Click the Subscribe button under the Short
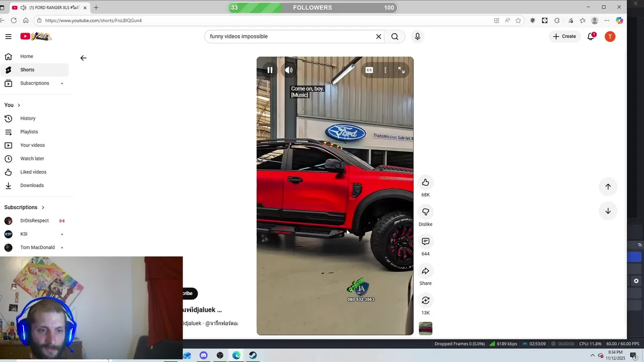 [190, 293]
